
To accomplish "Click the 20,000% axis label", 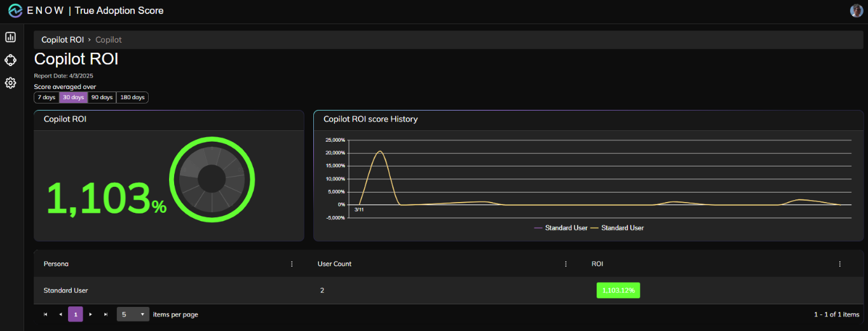I will [x=335, y=153].
